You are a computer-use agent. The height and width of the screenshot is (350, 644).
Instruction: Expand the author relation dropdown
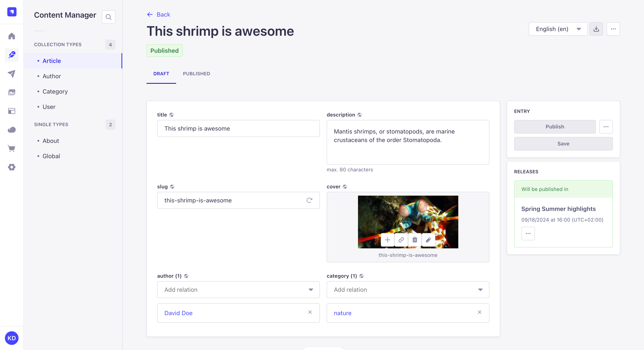pyautogui.click(x=311, y=290)
